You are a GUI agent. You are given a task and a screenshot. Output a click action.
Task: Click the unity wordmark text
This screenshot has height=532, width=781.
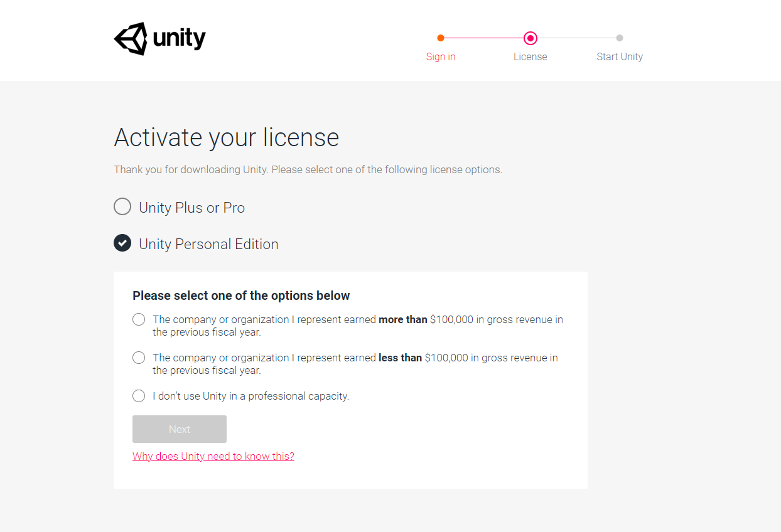(x=180, y=39)
